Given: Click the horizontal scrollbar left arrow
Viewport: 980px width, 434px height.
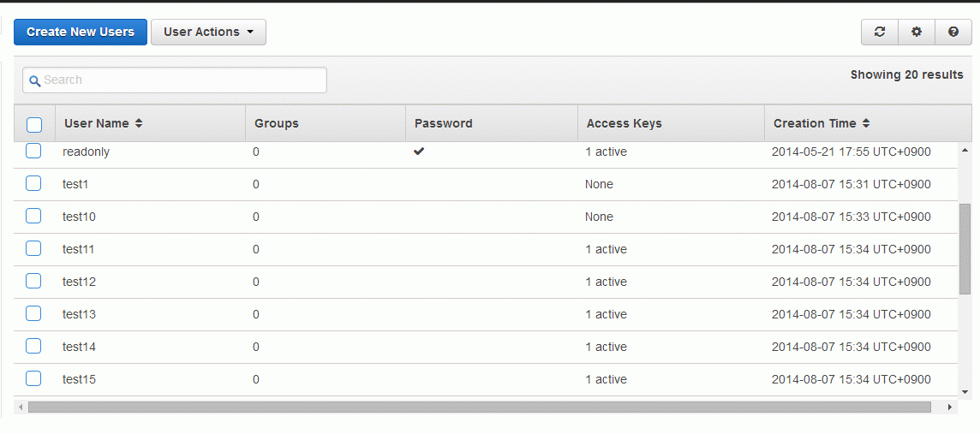Looking at the screenshot, I should 20,407.
